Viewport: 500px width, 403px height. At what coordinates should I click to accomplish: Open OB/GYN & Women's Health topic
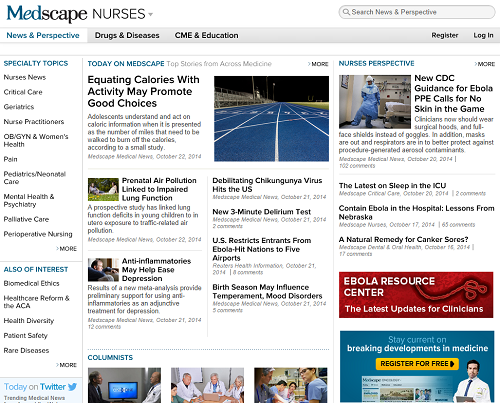click(36, 140)
